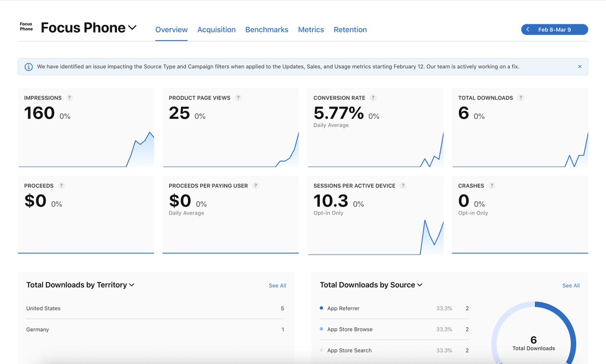Switch to the Metrics tab
Screen dimensions: 606x364
311,30
